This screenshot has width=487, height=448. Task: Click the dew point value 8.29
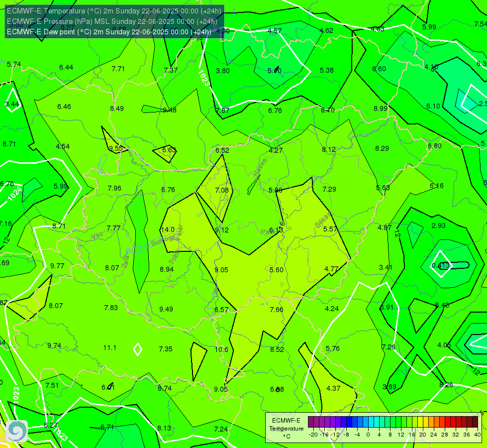pos(382,149)
